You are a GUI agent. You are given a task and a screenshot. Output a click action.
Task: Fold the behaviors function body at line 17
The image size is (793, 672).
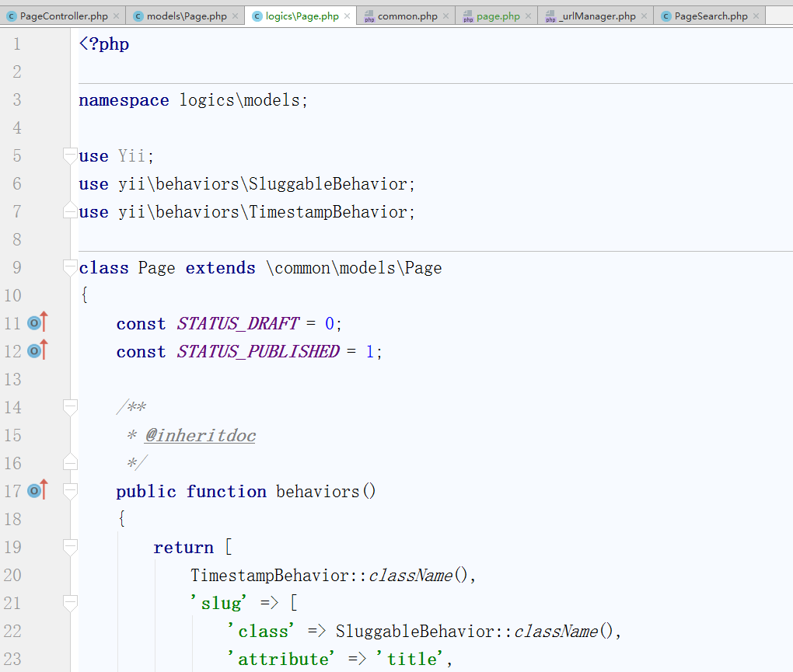click(x=71, y=491)
